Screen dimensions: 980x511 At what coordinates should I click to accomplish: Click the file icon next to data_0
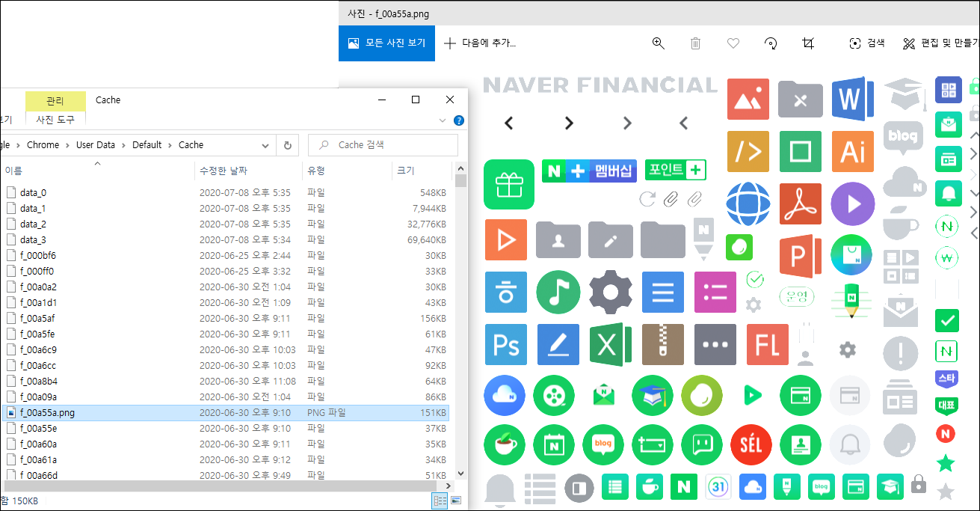[11, 192]
